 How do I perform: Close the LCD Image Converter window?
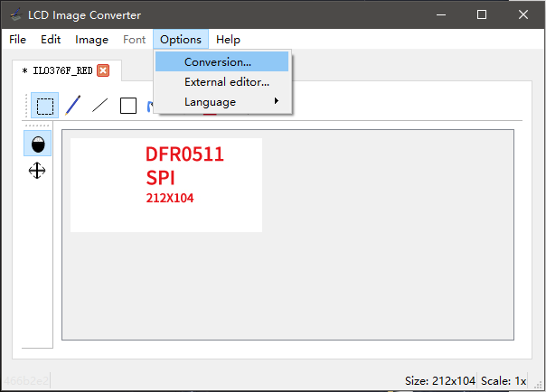[x=523, y=14]
